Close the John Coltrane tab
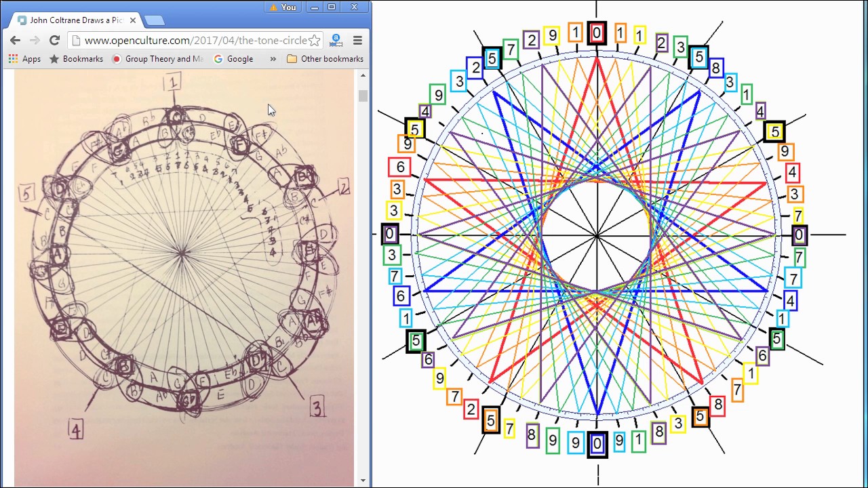This screenshot has width=868, height=488. pyautogui.click(x=133, y=20)
